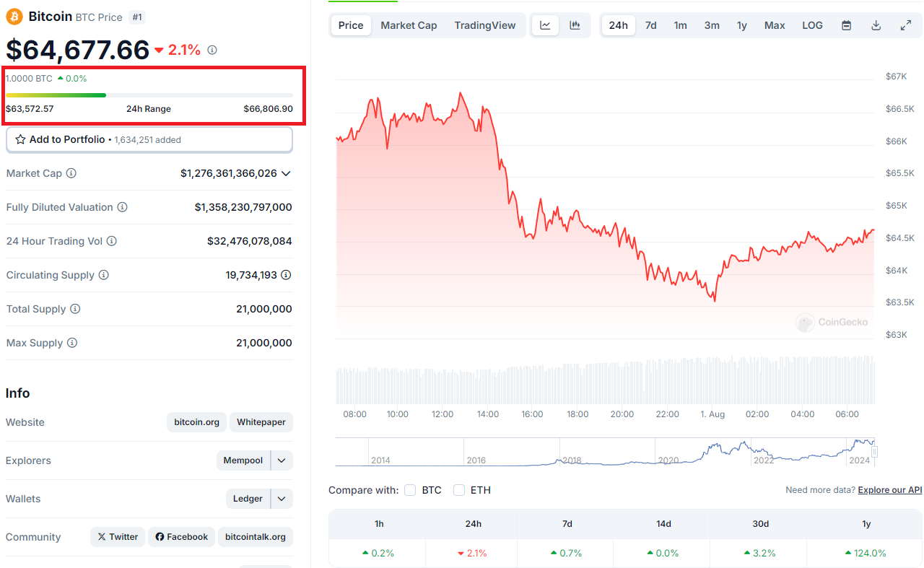Select the Price chart tab
The height and width of the screenshot is (568, 924).
click(x=351, y=25)
